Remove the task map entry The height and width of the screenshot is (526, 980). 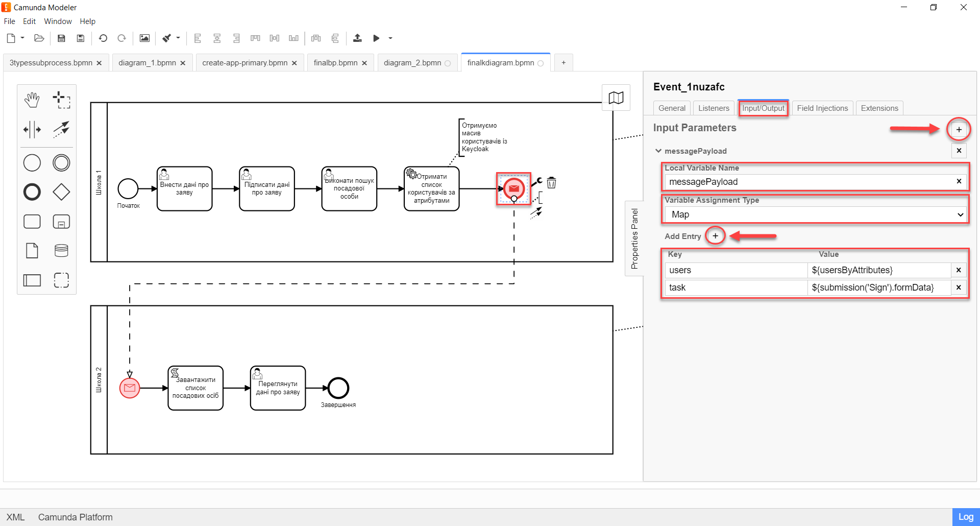(x=959, y=288)
